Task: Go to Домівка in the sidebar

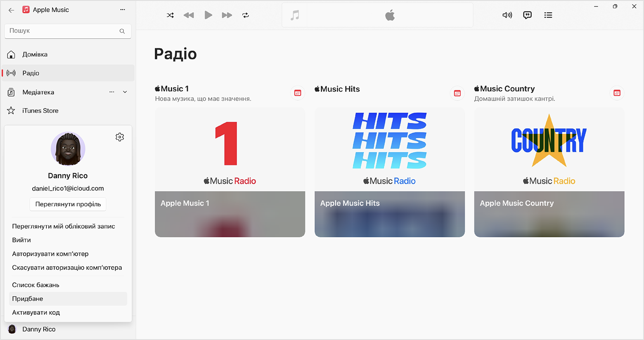Action: [x=68, y=54]
